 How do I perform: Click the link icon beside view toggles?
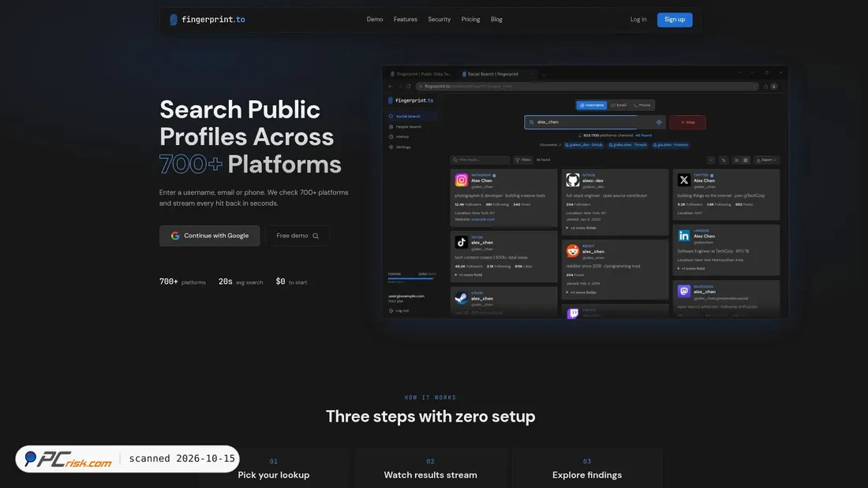point(724,161)
